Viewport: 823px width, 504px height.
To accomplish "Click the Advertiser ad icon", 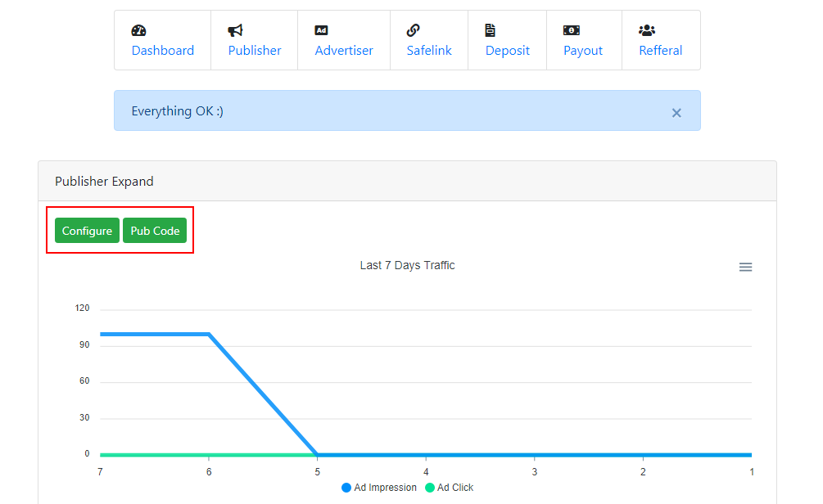I will click(322, 30).
